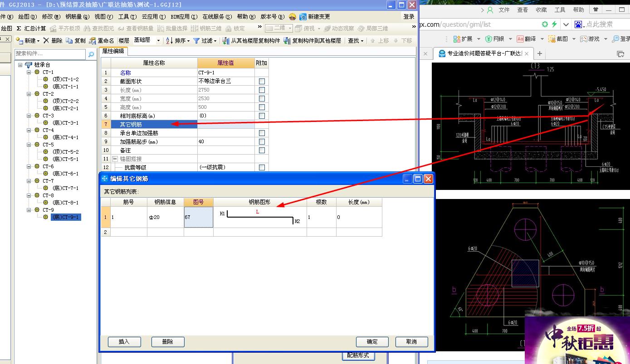Click 复制构件到其他楼层 icon
Screen dimensions: 630x364
pos(287,40)
